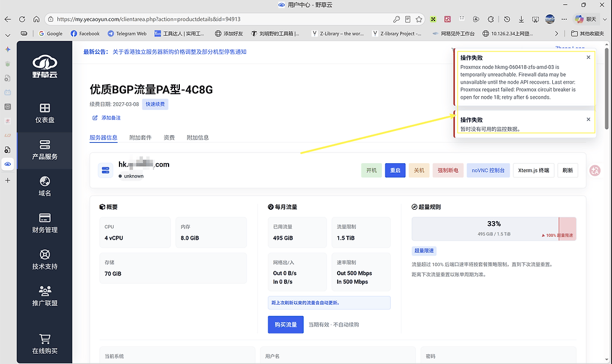Open the 域名 domain sidebar item
This screenshot has width=612, height=364.
44,186
